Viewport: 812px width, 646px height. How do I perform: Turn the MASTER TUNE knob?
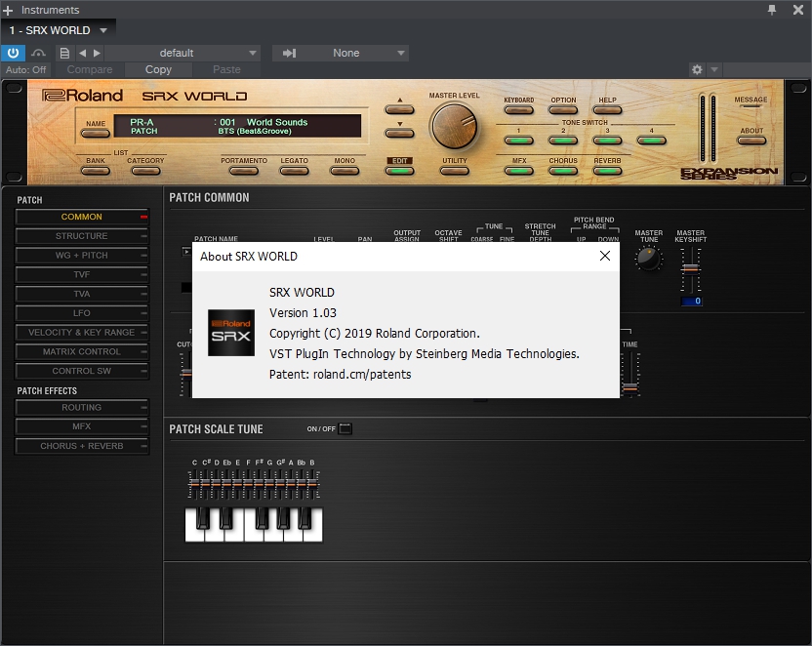tap(648, 259)
